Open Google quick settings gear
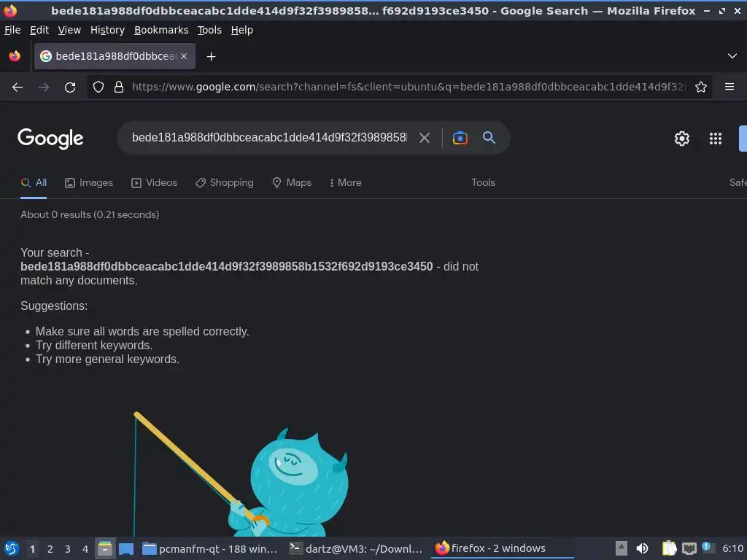 point(682,139)
